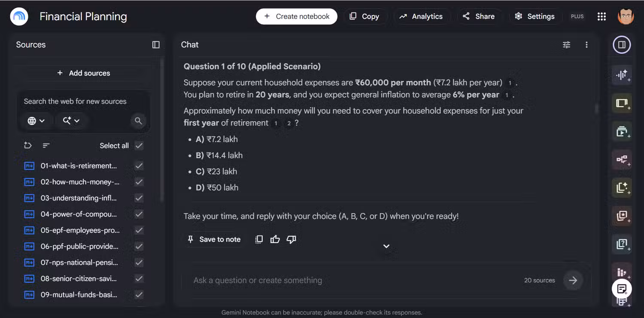Uncheck the 01-what-is-retirement source checkbox

139,166
